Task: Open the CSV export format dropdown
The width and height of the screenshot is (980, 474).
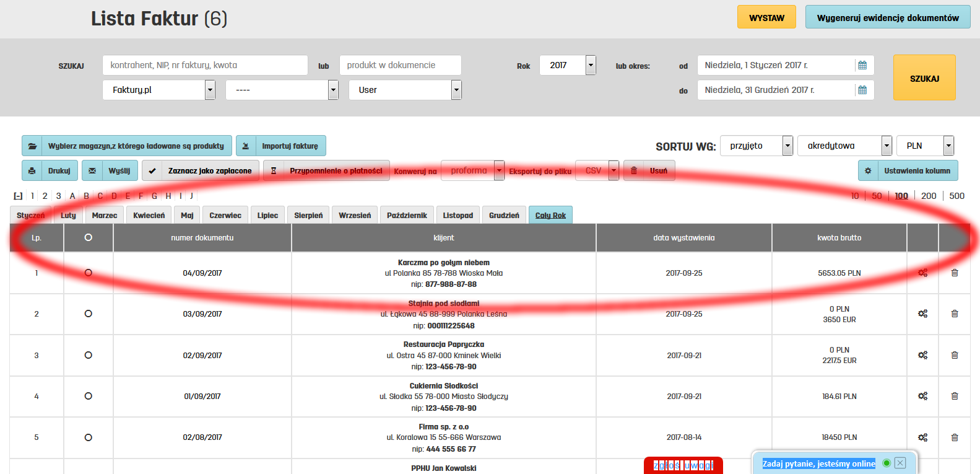Action: tap(613, 170)
